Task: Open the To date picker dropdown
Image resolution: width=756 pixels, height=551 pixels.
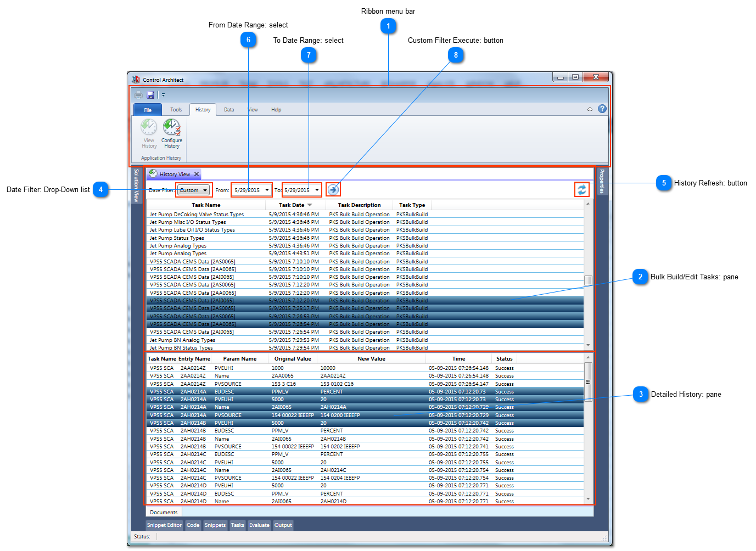Action: click(317, 190)
